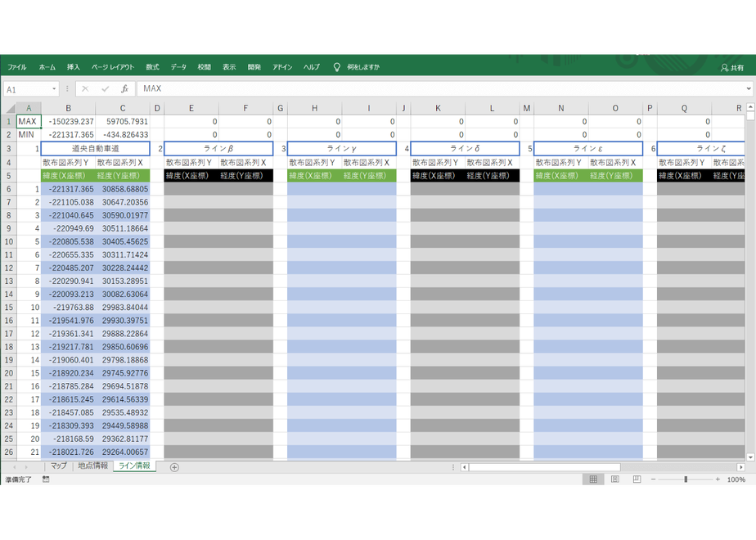Click cell with value 59705.7931
756x540 pixels.
(123, 121)
